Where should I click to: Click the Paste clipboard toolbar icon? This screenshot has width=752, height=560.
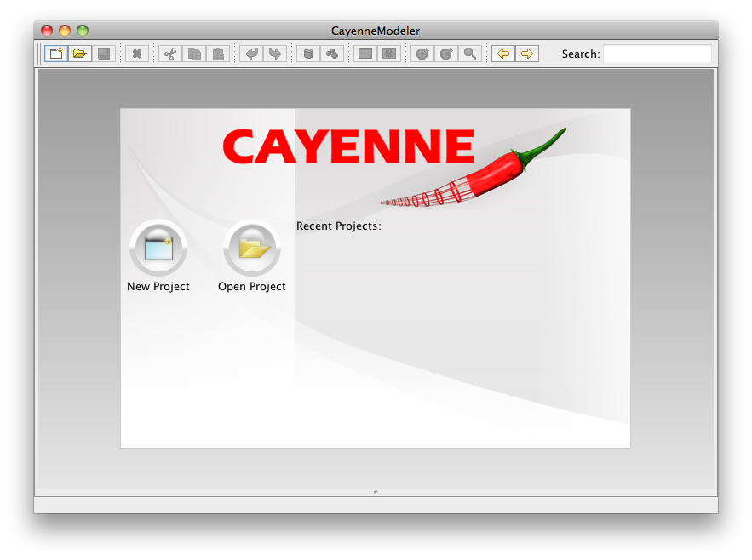click(x=218, y=54)
